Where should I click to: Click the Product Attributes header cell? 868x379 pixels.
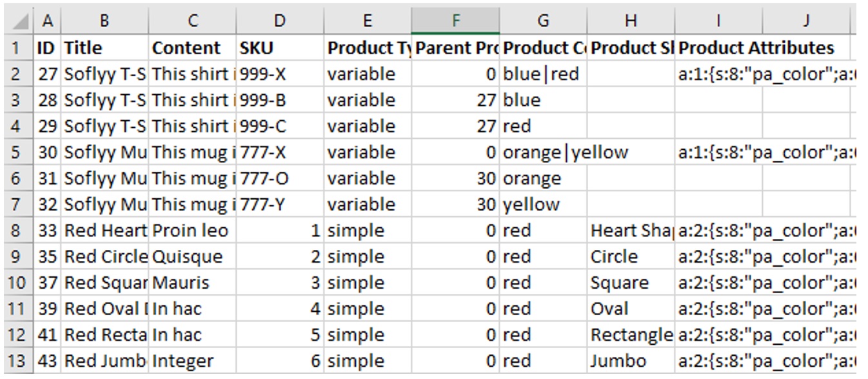(756, 48)
